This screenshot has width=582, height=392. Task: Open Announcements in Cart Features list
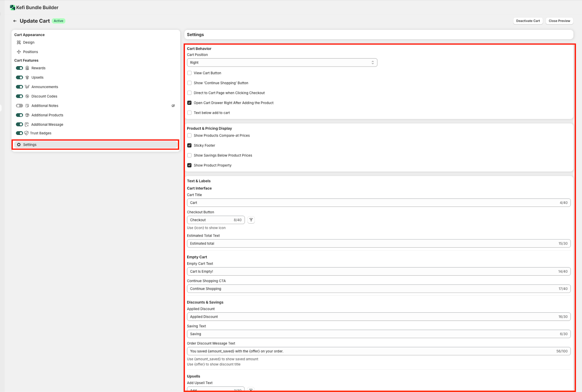[x=45, y=87]
